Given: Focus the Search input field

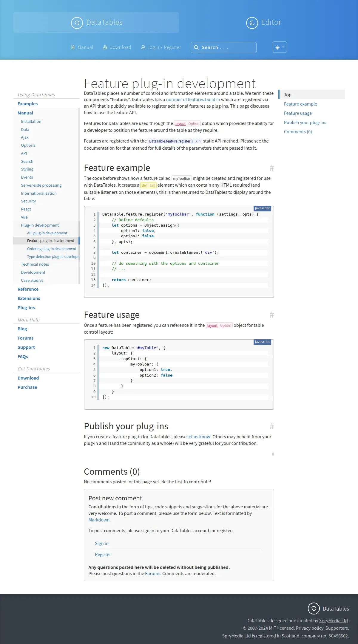Looking at the screenshot, I should tap(223, 47).
